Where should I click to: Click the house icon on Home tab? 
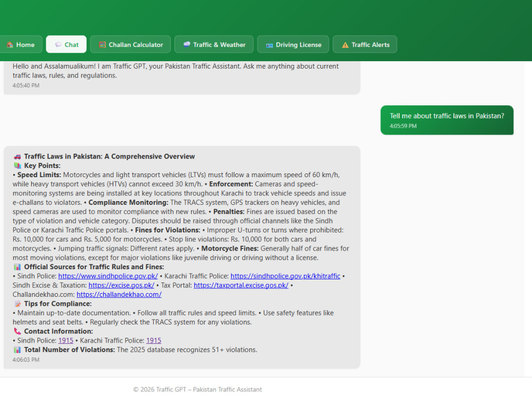(10, 45)
